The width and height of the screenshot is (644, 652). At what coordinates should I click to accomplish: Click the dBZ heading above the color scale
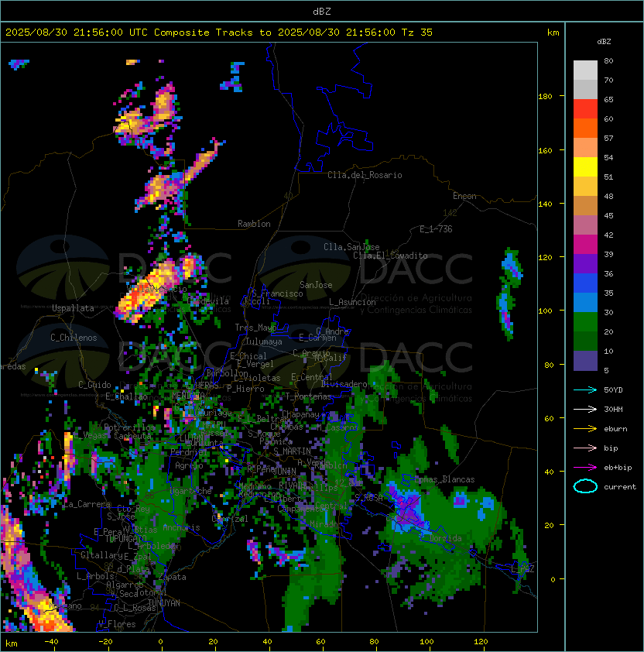tap(604, 42)
